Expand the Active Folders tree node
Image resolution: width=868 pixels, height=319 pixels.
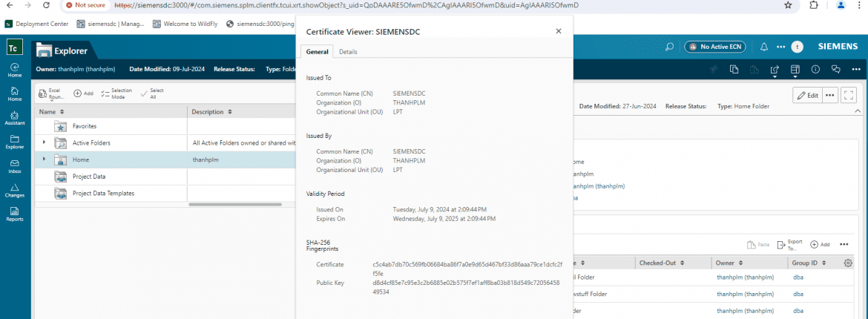point(45,142)
